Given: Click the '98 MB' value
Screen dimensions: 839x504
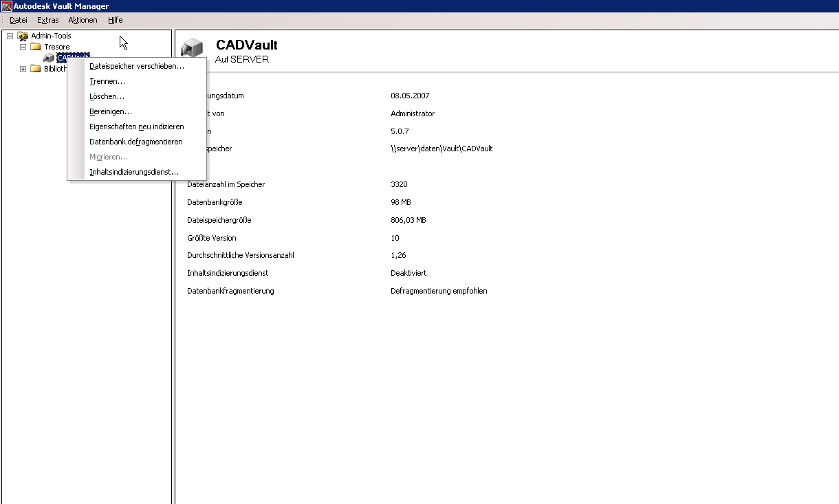Looking at the screenshot, I should (402, 202).
